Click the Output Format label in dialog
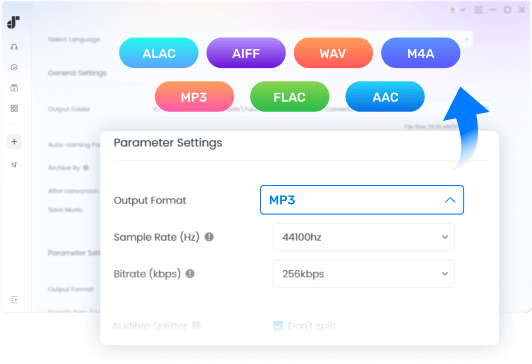Viewport: 532px width, 364px height. tap(150, 200)
